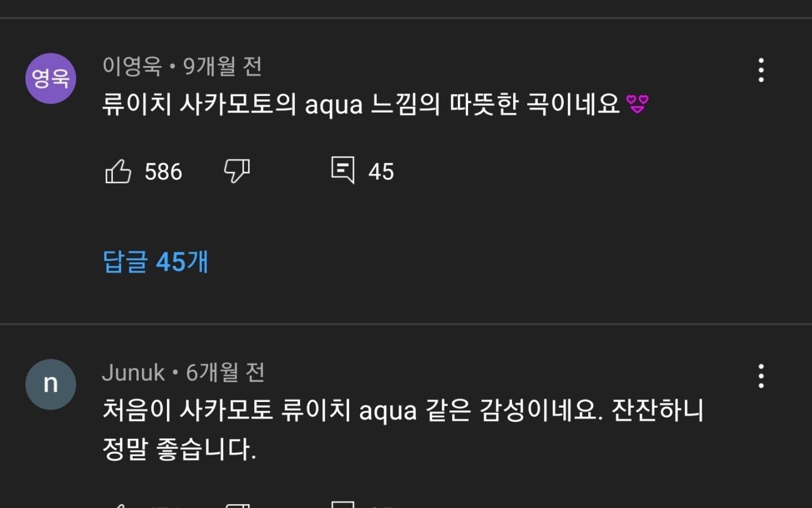
Task: Tap the reply icon under Junuk's comment
Action: point(343,505)
